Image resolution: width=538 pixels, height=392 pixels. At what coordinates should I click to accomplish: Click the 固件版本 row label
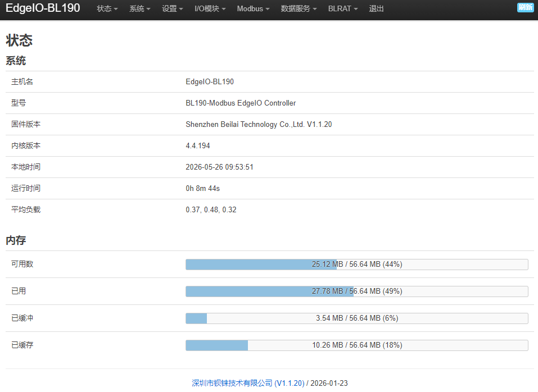tap(26, 124)
